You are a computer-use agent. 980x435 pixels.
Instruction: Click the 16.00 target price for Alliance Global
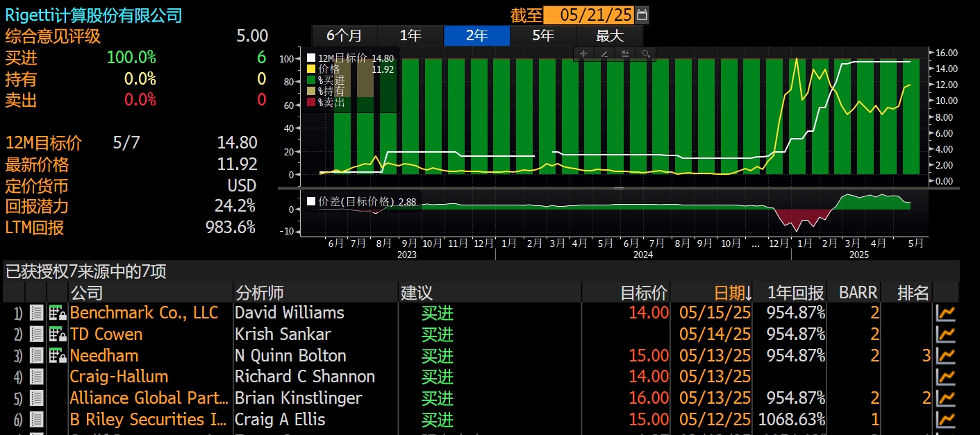649,398
